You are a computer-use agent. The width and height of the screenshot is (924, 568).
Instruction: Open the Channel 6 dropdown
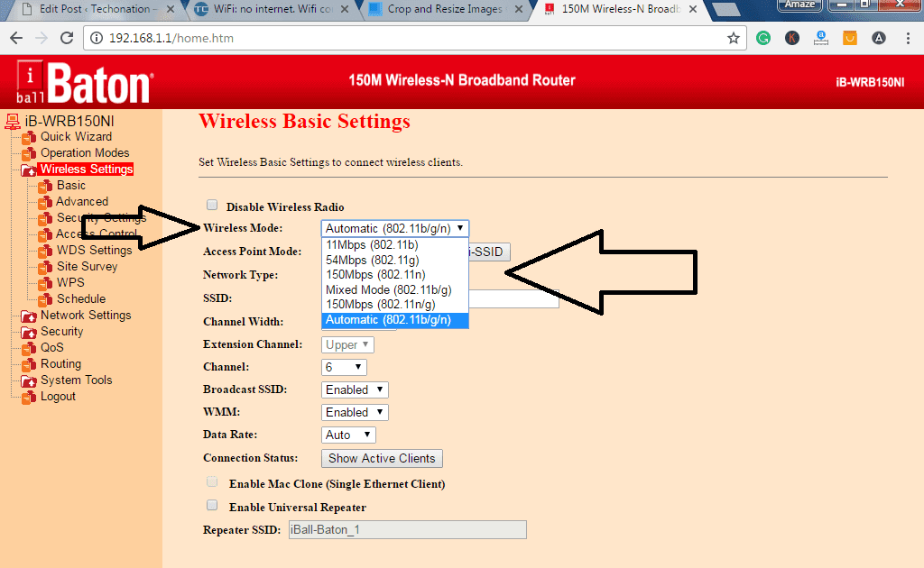point(344,367)
